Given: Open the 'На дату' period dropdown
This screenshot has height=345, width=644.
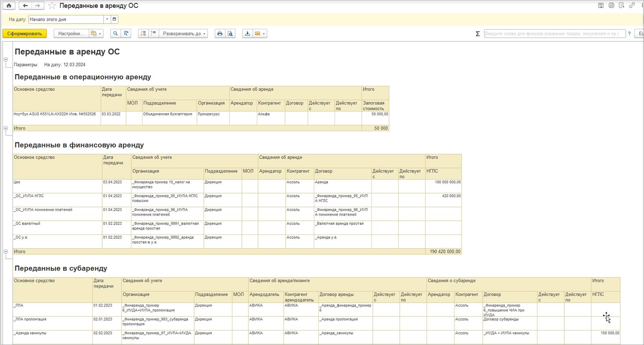Looking at the screenshot, I should click(107, 19).
